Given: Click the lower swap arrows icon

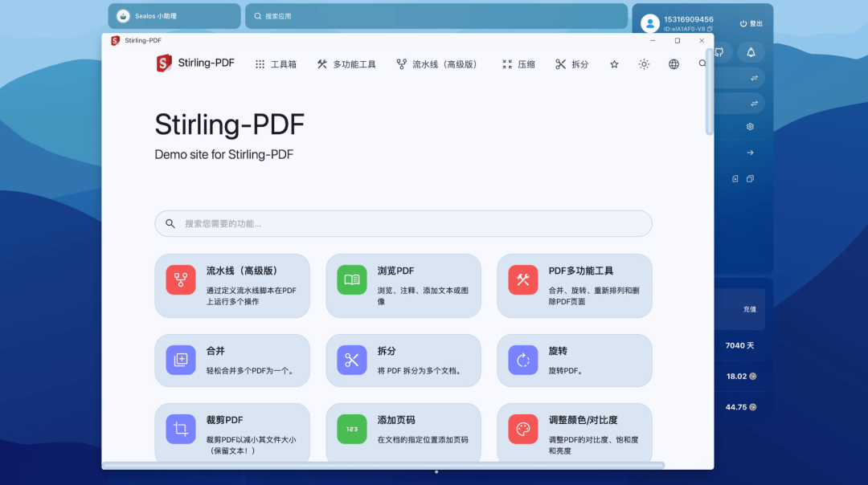Looking at the screenshot, I should (754, 104).
